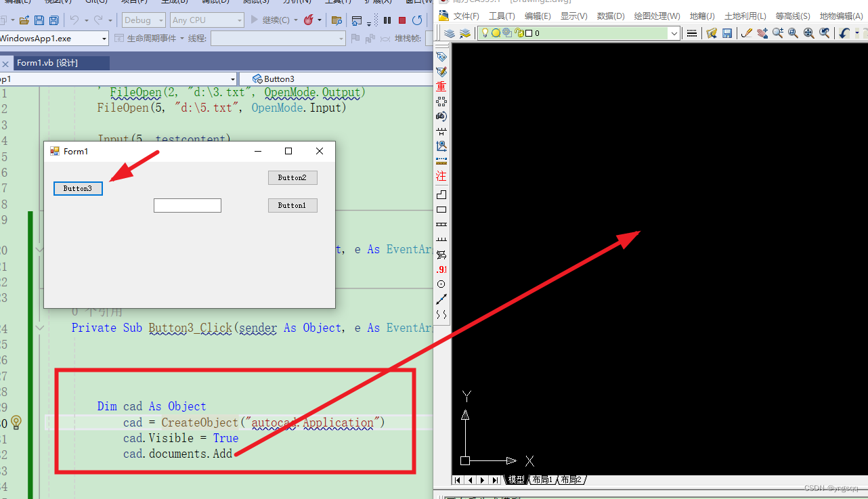Click the second layer stack icon in CASS toolbar

pos(465,33)
